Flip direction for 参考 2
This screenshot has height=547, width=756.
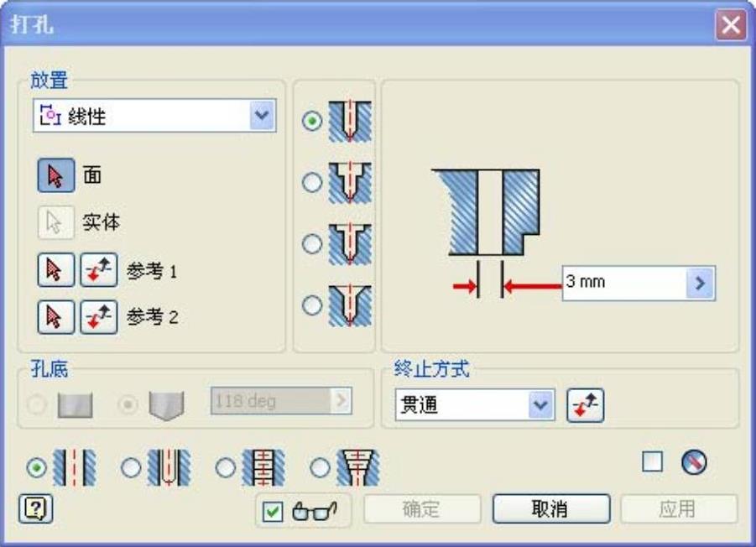[99, 317]
